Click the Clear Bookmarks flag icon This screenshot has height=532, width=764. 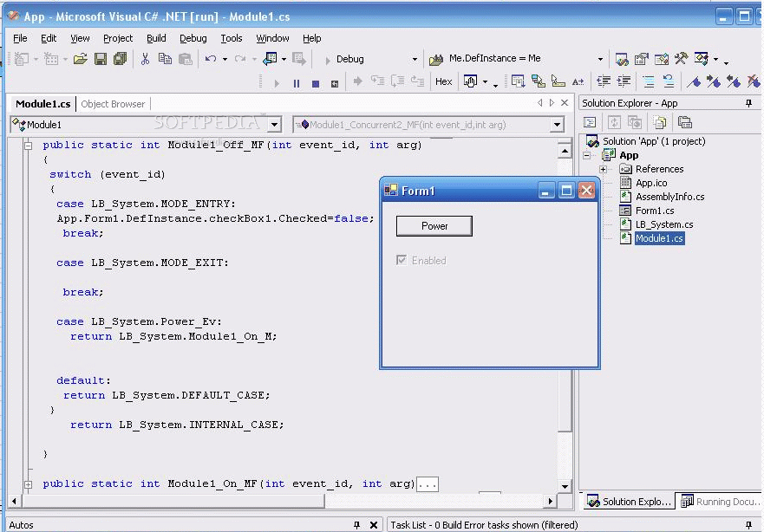pos(754,81)
